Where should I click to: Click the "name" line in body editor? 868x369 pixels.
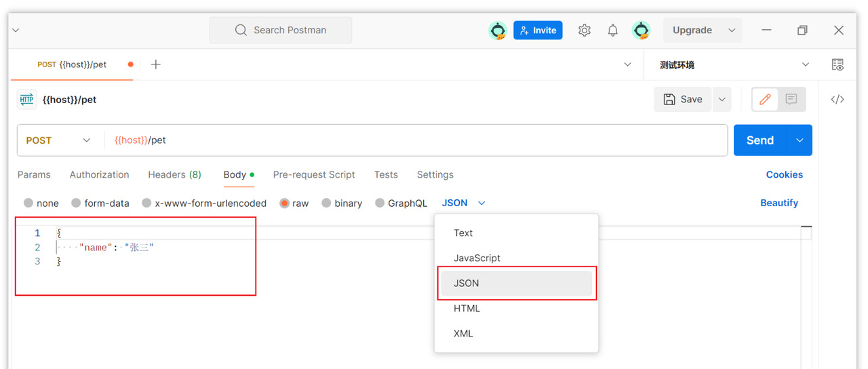tap(117, 248)
